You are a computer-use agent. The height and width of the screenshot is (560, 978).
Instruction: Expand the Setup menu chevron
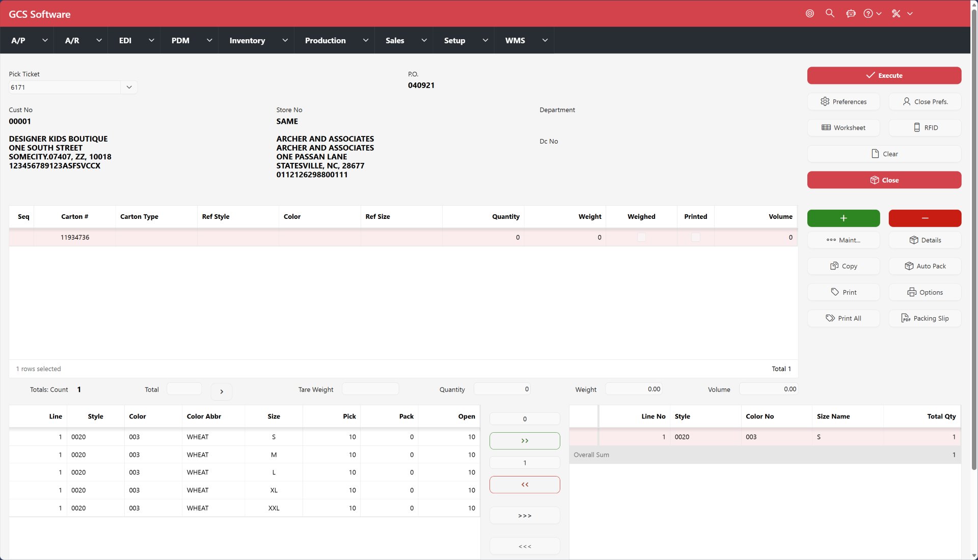point(485,40)
